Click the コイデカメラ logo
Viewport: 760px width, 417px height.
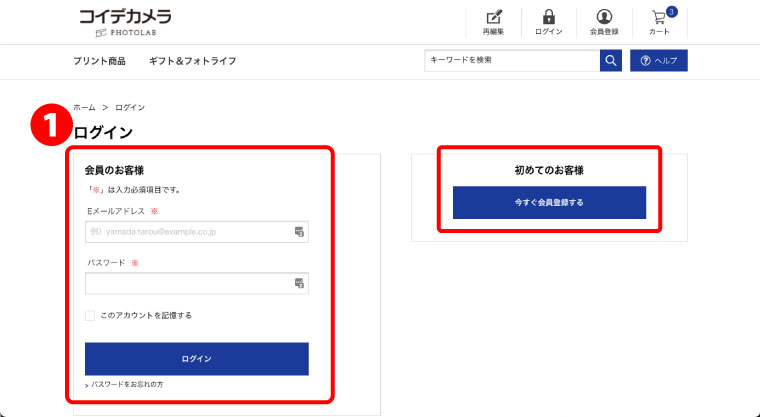point(125,21)
